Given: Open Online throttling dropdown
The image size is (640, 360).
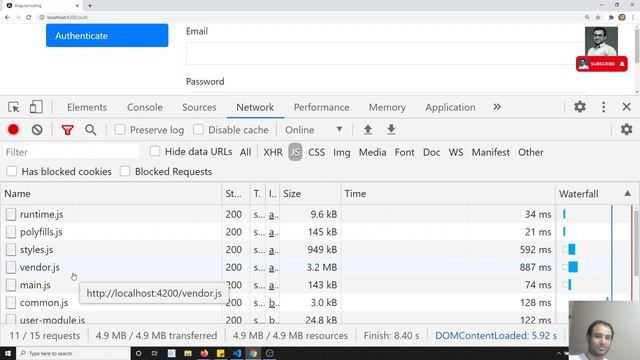Looking at the screenshot, I should (313, 130).
